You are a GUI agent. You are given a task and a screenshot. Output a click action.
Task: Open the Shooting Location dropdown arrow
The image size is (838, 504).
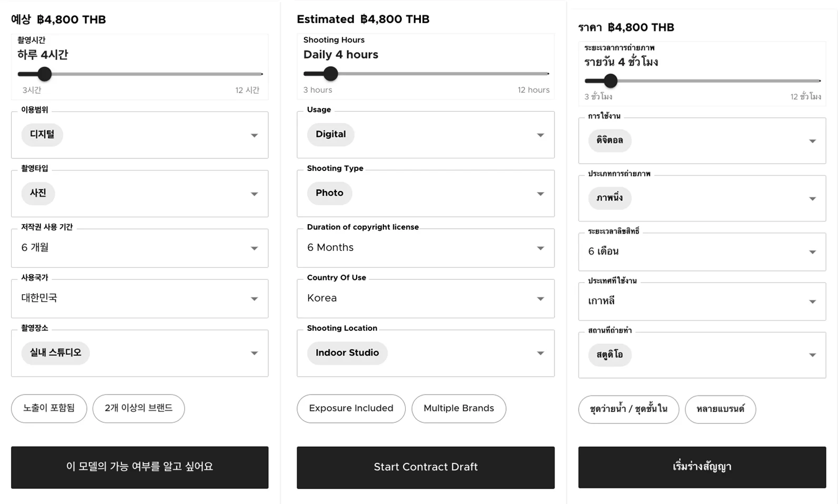click(540, 354)
